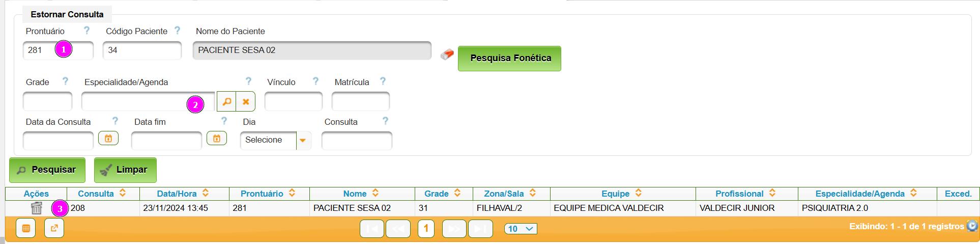Viewport: 980px width, 244px height.
Task: Open the Data fim calendar picker
Action: (x=217, y=138)
